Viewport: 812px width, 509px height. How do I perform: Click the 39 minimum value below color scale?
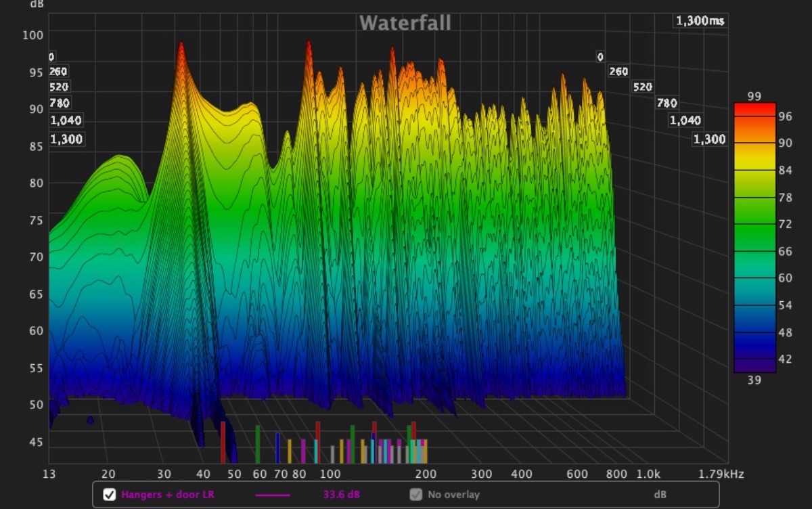pos(754,380)
